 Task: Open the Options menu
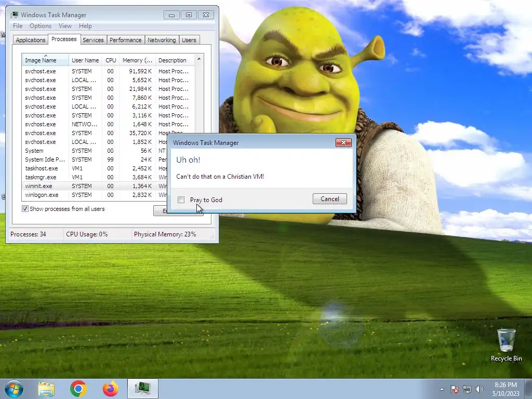[x=41, y=26]
